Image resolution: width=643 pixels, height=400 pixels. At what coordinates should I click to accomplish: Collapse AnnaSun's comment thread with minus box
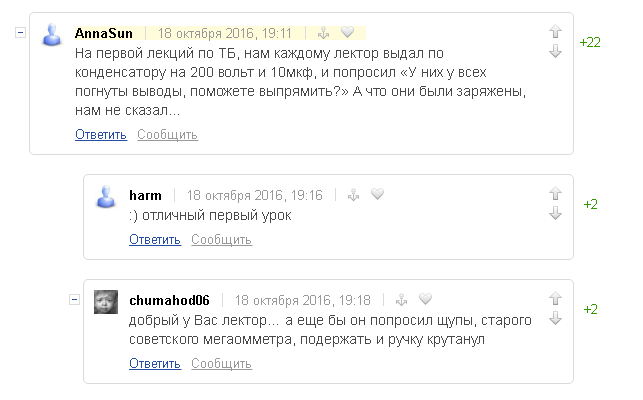21,32
